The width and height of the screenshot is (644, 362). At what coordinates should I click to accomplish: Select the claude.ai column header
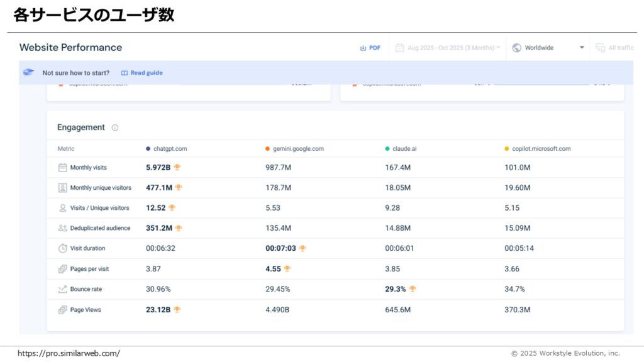tap(404, 149)
